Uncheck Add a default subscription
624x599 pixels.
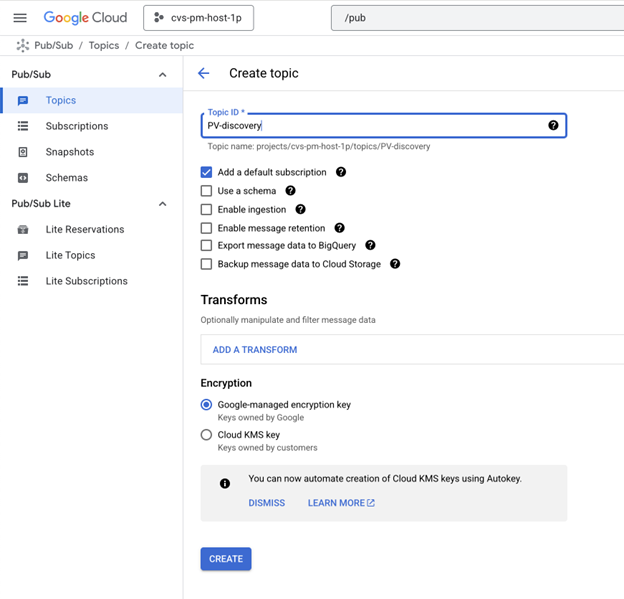[207, 172]
